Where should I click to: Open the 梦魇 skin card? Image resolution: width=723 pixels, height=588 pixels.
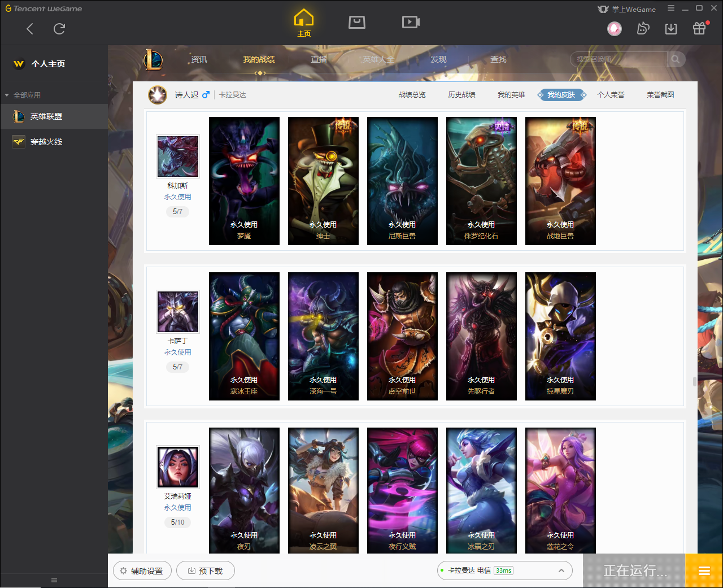point(244,181)
